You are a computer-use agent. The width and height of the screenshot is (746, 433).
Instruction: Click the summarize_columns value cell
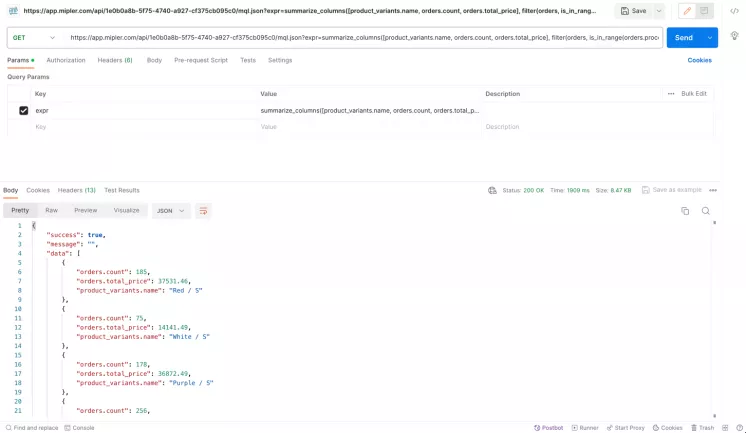point(370,110)
